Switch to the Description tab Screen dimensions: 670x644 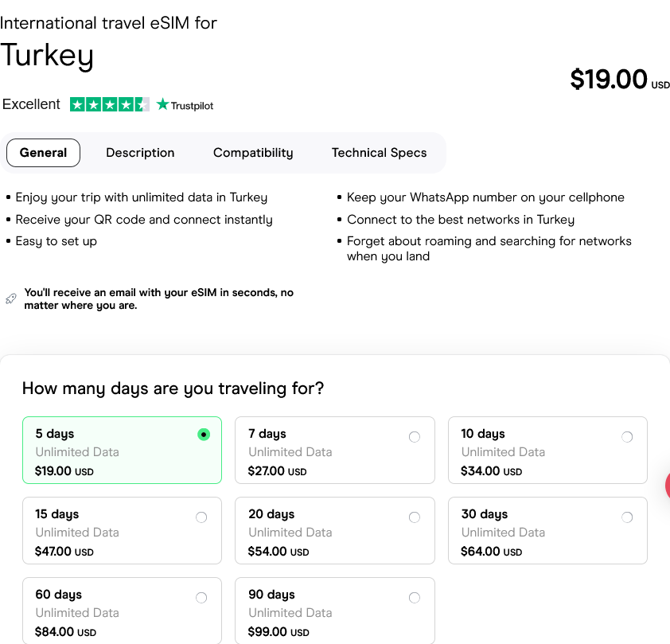[140, 152]
